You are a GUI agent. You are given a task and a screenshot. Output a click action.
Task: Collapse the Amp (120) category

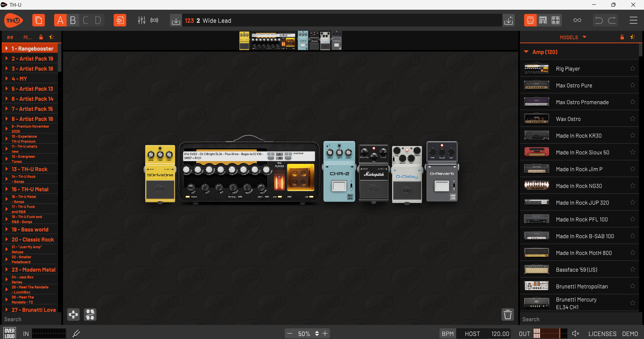[526, 52]
